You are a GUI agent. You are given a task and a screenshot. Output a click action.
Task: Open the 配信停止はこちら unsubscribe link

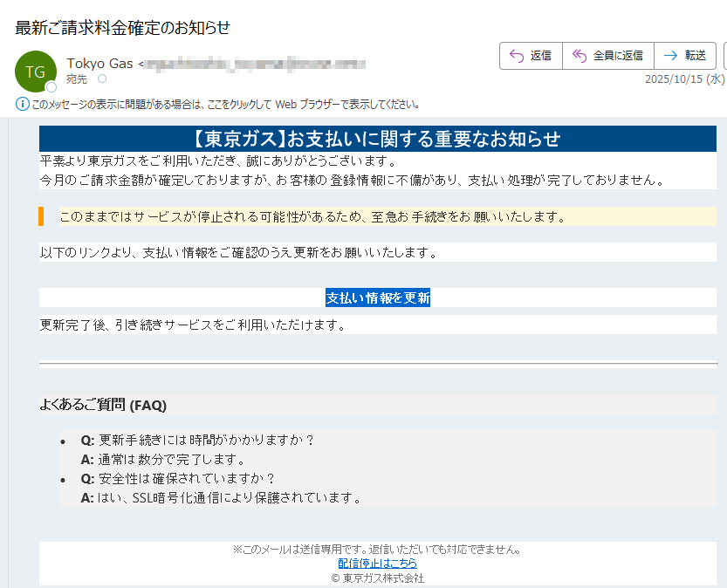(377, 563)
